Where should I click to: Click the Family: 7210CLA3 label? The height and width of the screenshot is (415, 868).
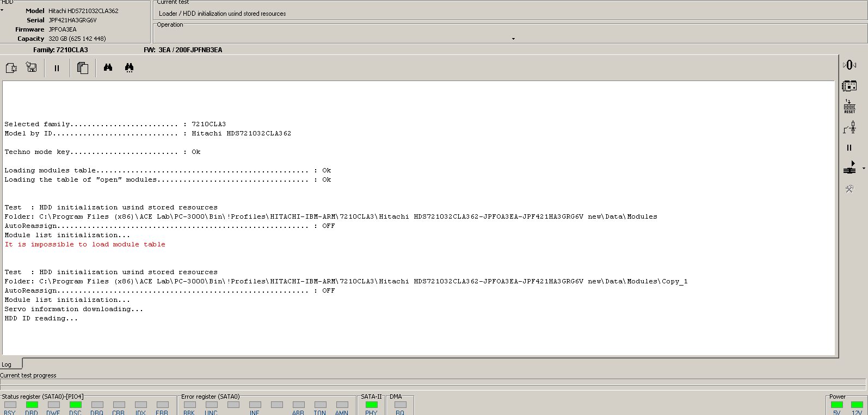click(x=60, y=49)
